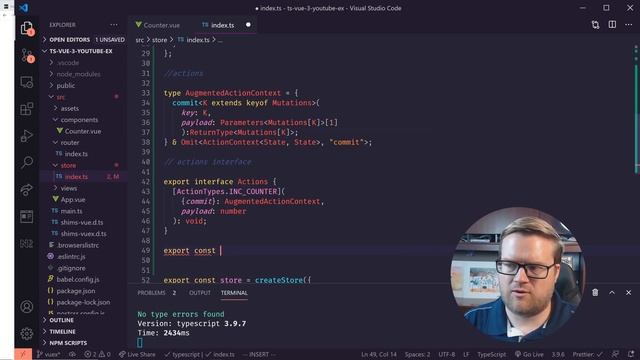Open the Remote Explorer activity icon
Screen dimensions: 640x360
27,82
